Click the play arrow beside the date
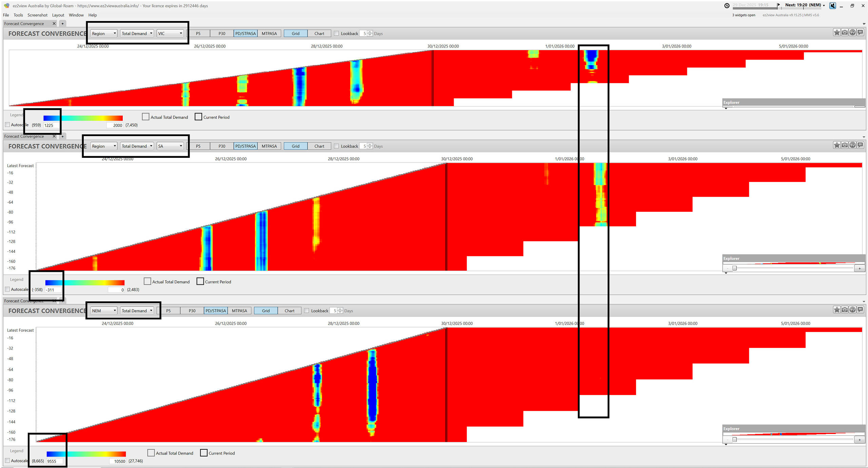The width and height of the screenshot is (868, 468). click(x=779, y=5)
